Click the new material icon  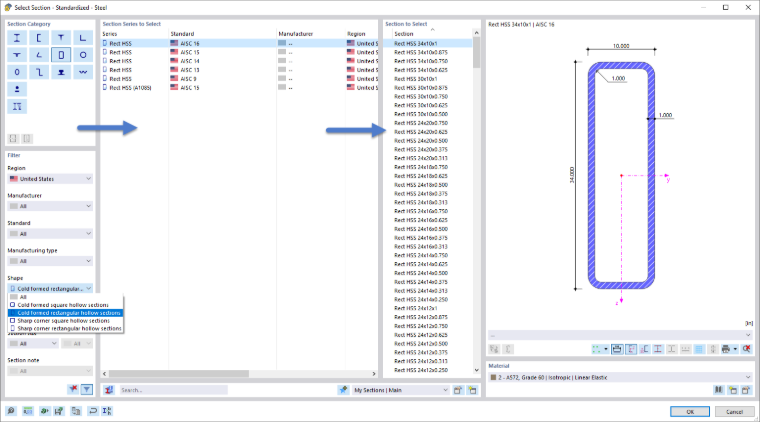733,390
